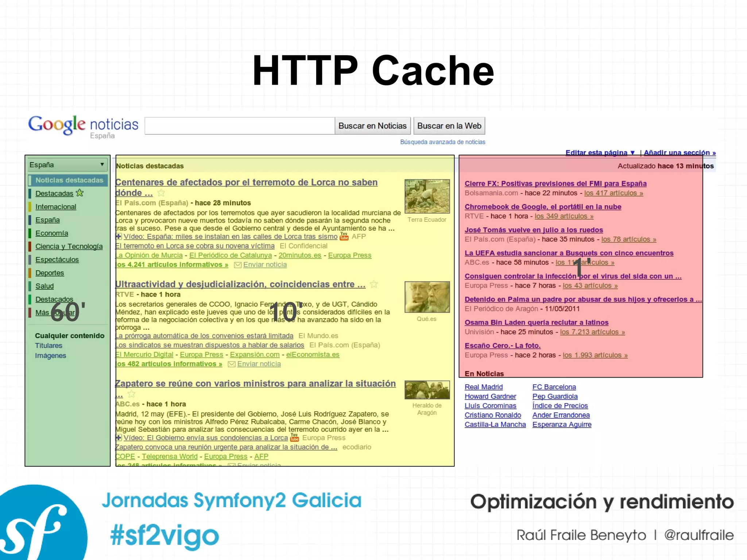Click the green star beside Destacadas
The image size is (747, 560).
[x=80, y=193]
